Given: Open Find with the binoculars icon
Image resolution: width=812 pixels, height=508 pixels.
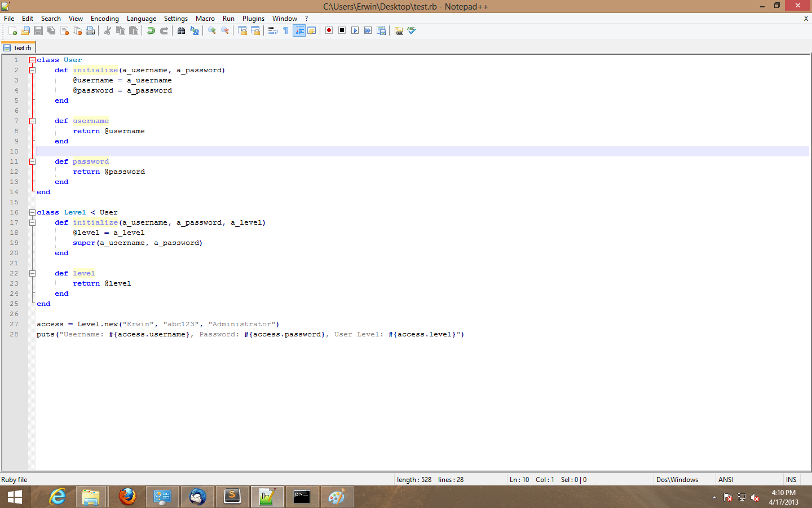Looking at the screenshot, I should (181, 30).
